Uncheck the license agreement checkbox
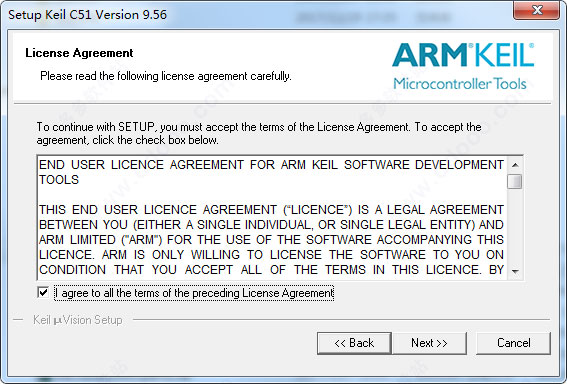 point(43,292)
